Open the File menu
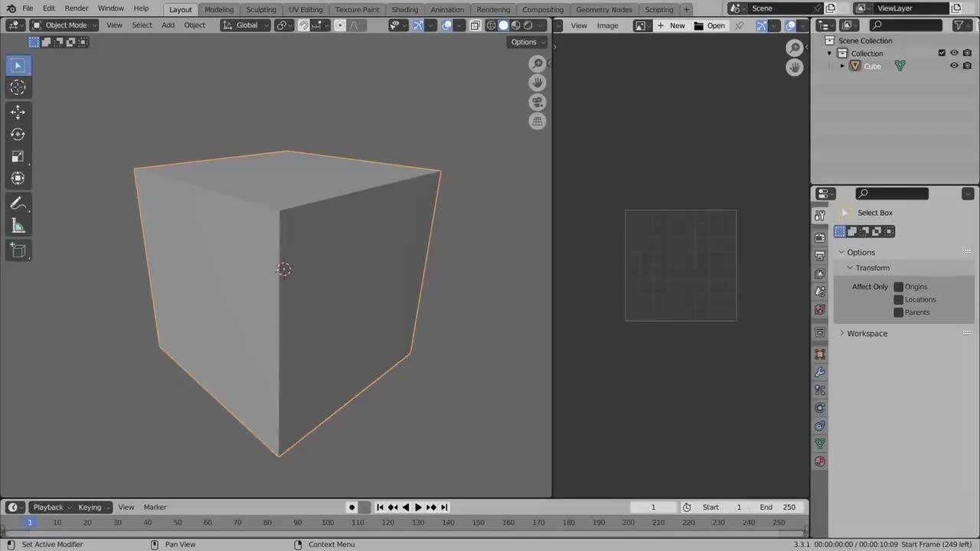Screen dimensions: 980x551 click(x=28, y=8)
